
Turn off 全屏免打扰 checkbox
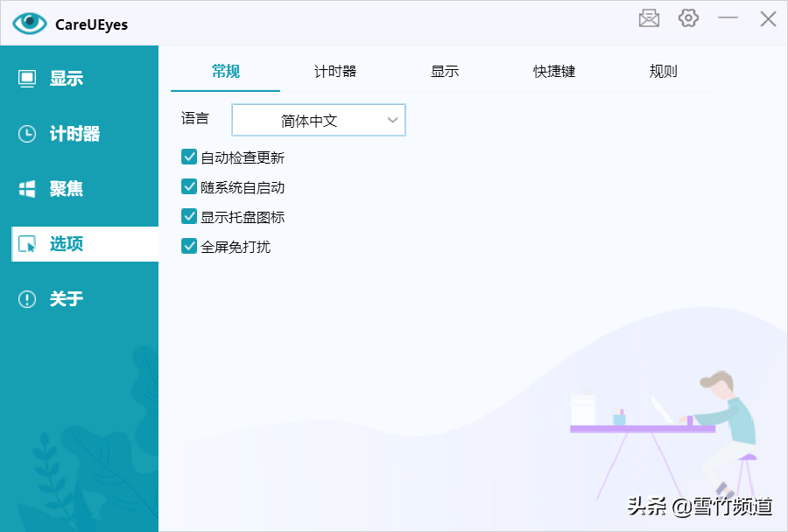189,247
